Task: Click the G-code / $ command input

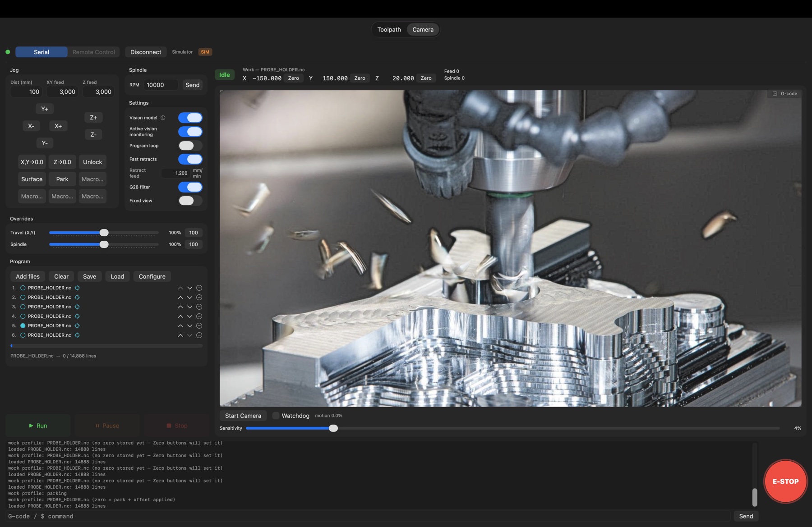Action: coord(368,517)
